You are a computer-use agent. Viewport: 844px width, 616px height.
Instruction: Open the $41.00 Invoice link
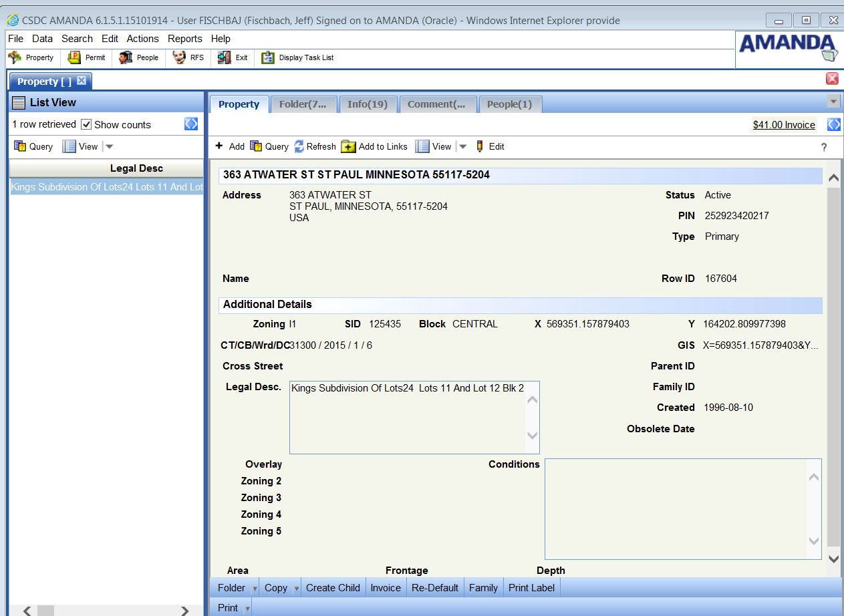783,125
